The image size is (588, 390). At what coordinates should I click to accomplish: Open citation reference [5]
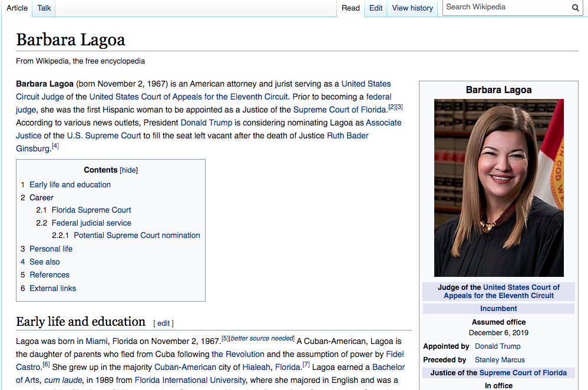[224, 338]
